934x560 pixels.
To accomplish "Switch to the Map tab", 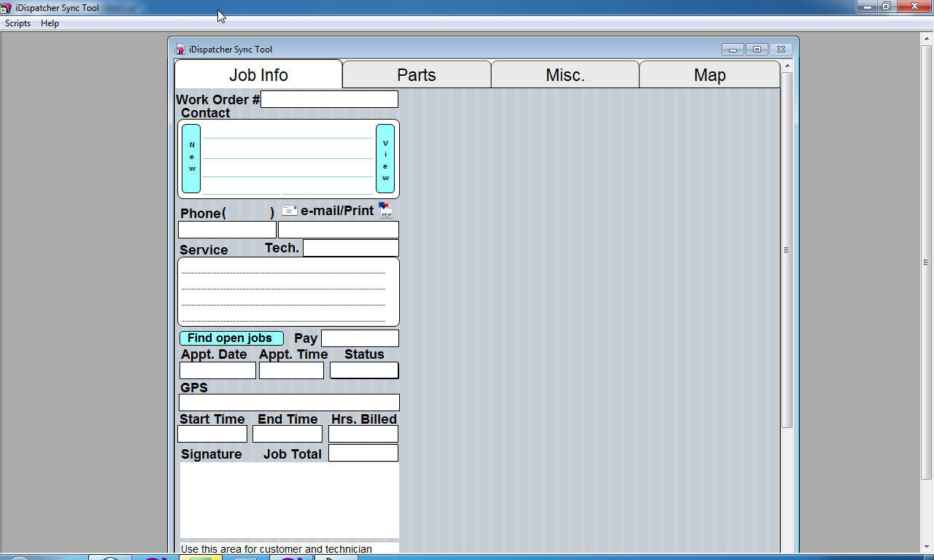I will pyautogui.click(x=709, y=75).
